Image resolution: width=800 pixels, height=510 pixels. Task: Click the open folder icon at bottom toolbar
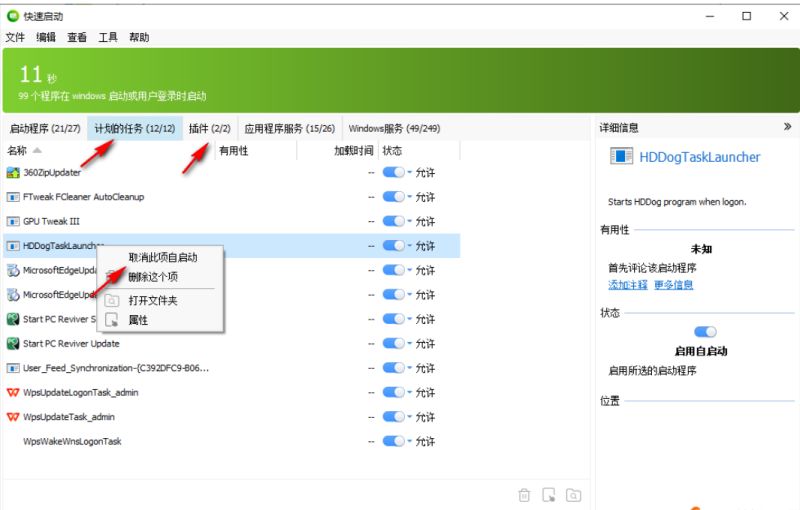point(573,495)
